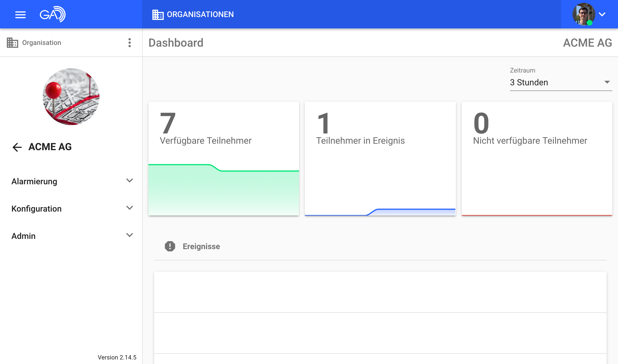Click the ORGANISATIONEN header link

coord(200,14)
